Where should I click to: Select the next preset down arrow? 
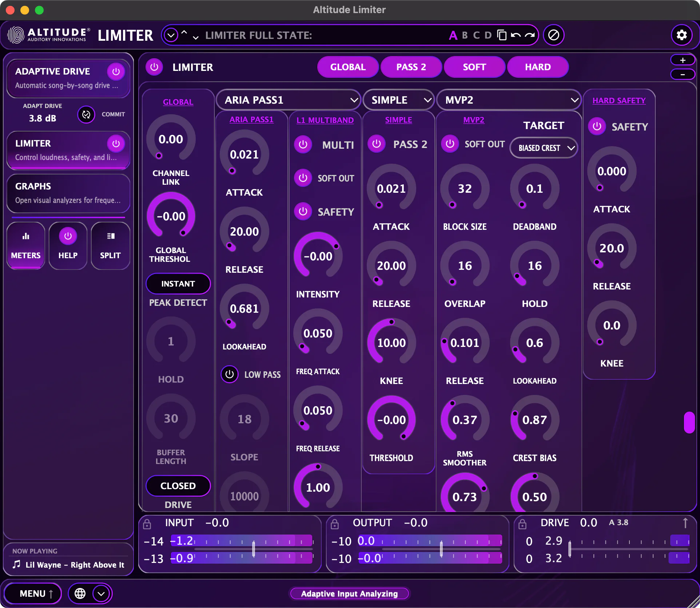pyautogui.click(x=196, y=38)
